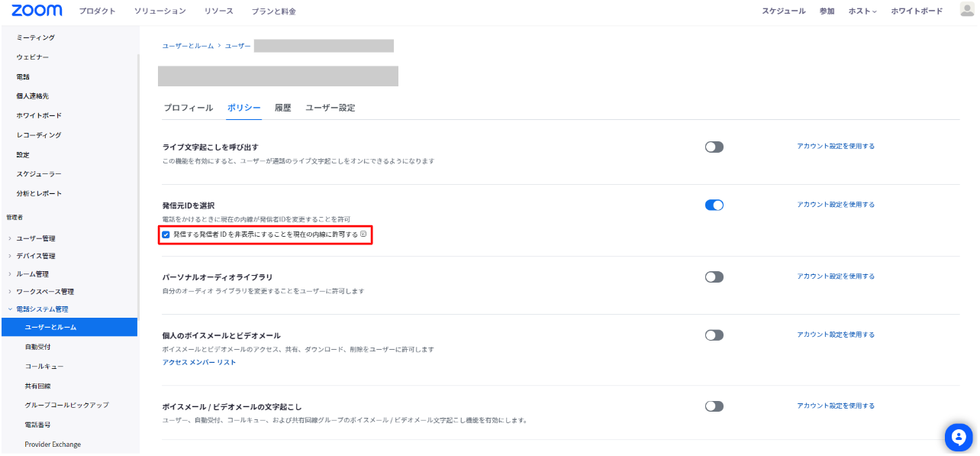The image size is (980, 456).
Task: Collapse 電話システム管理 section
Action: [x=41, y=309]
